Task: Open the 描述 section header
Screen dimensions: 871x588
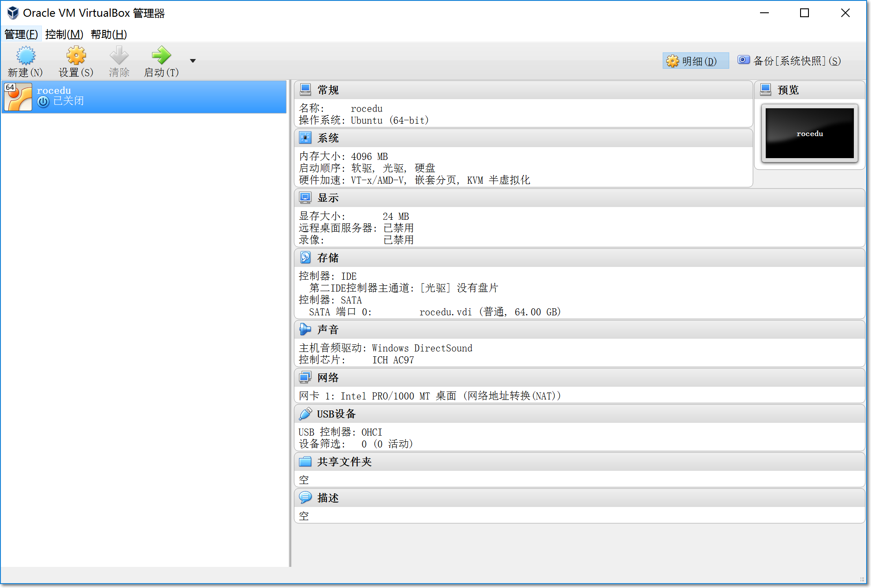Action: (579, 498)
